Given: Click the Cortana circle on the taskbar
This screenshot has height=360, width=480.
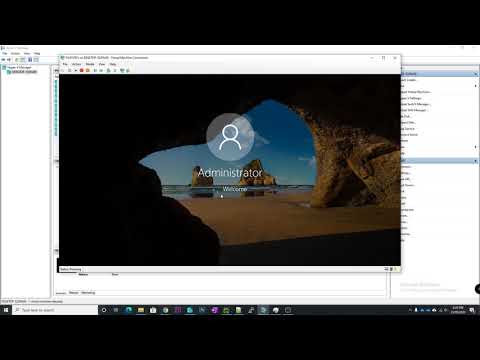Looking at the screenshot, I should pyautogui.click(x=104, y=310).
